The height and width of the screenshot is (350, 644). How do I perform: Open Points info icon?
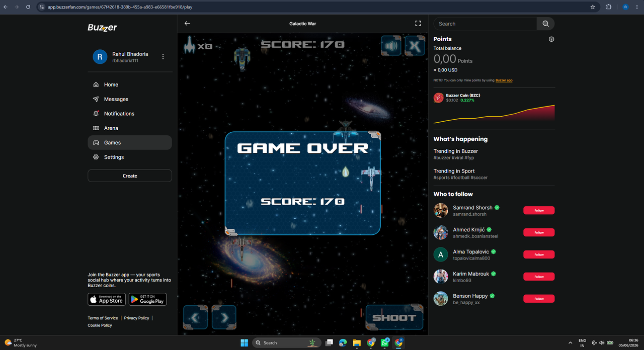point(551,39)
